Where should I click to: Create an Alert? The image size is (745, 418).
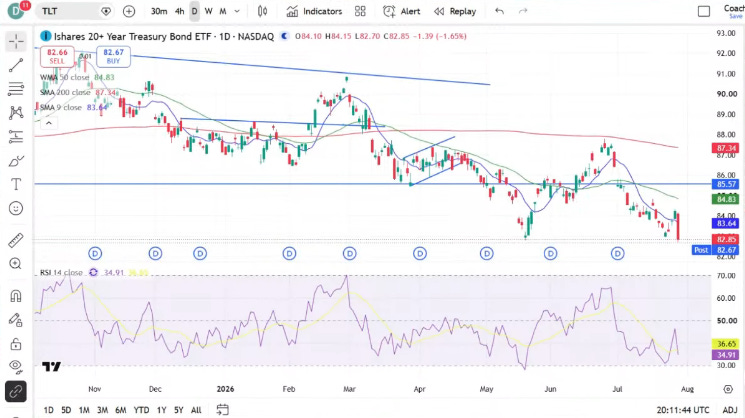click(402, 11)
